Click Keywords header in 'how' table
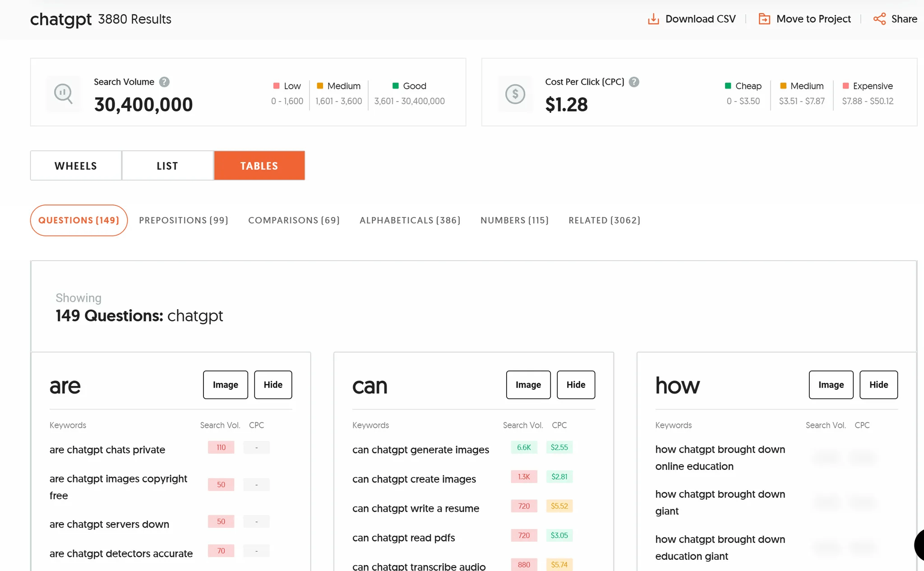The width and height of the screenshot is (924, 571). [x=674, y=425]
